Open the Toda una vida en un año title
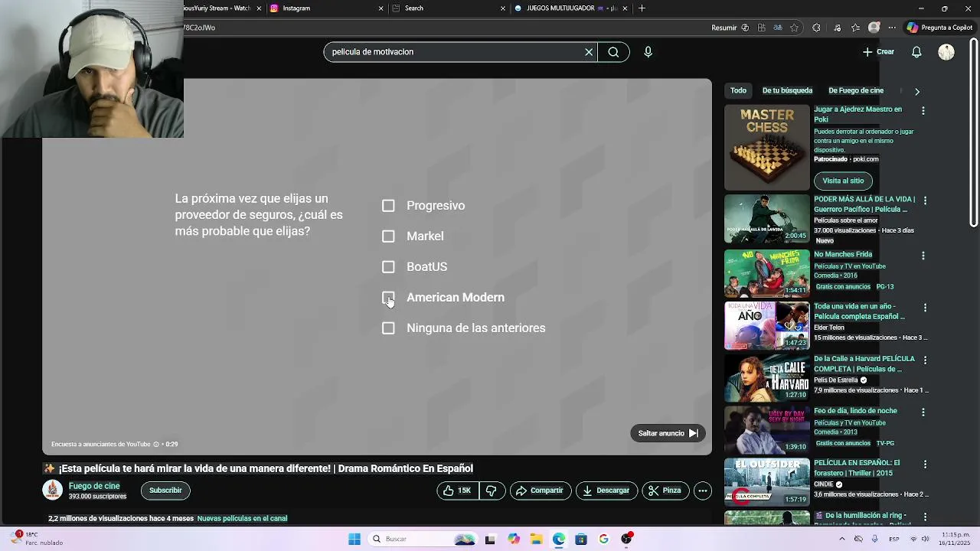 click(859, 311)
